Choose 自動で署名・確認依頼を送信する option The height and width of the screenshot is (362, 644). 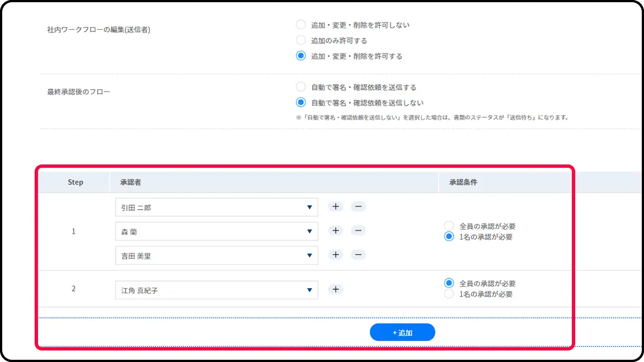tap(301, 87)
